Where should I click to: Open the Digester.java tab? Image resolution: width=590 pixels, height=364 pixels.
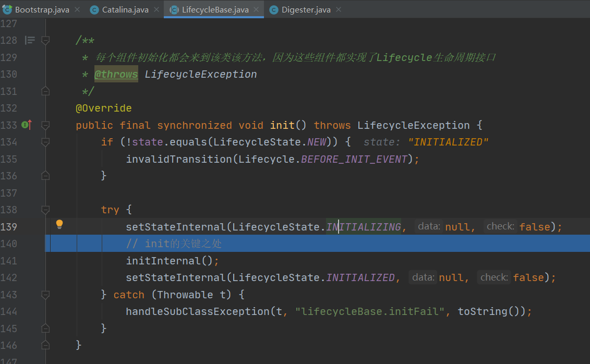306,10
